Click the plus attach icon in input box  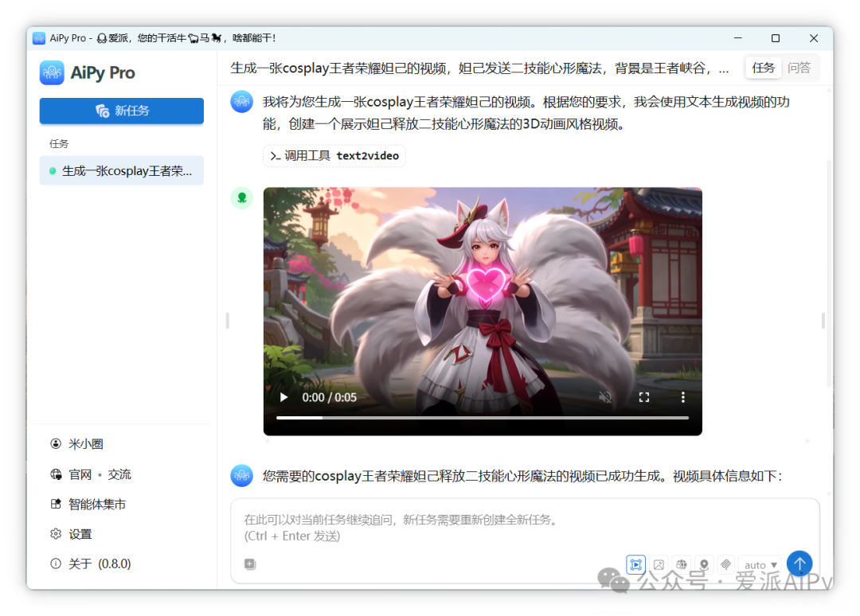[249, 564]
